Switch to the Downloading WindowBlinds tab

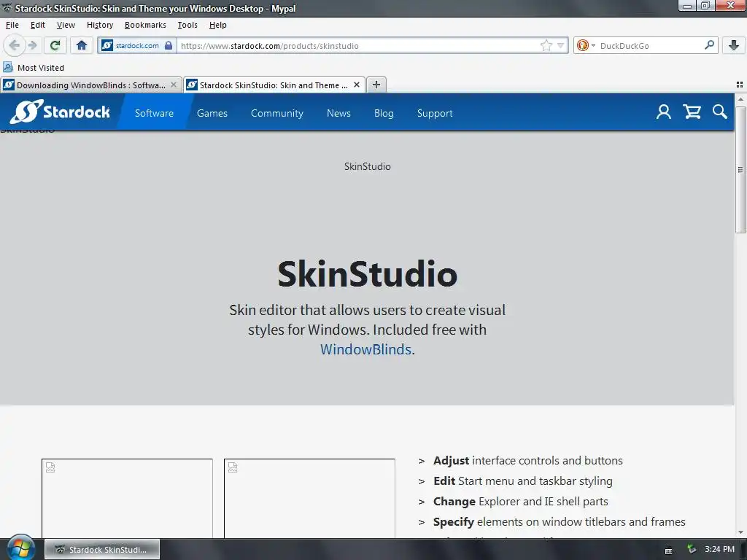pos(90,85)
